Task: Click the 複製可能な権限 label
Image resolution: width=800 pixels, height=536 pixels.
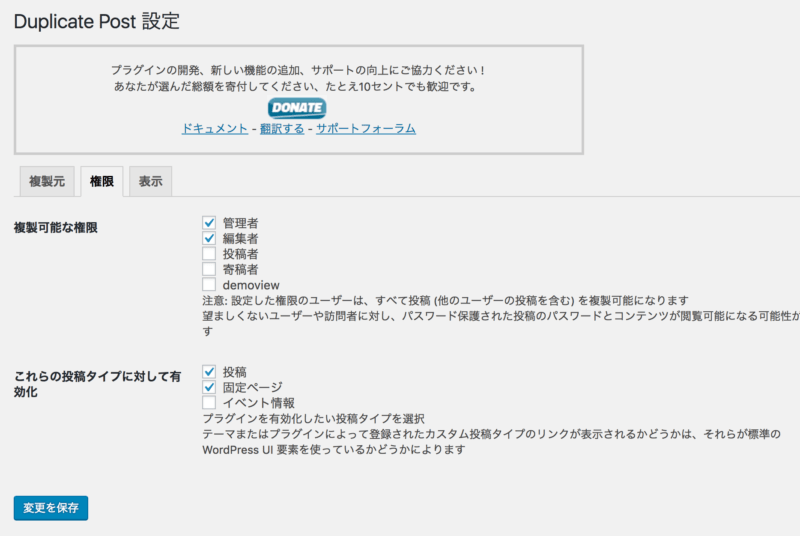Action: pos(56,227)
